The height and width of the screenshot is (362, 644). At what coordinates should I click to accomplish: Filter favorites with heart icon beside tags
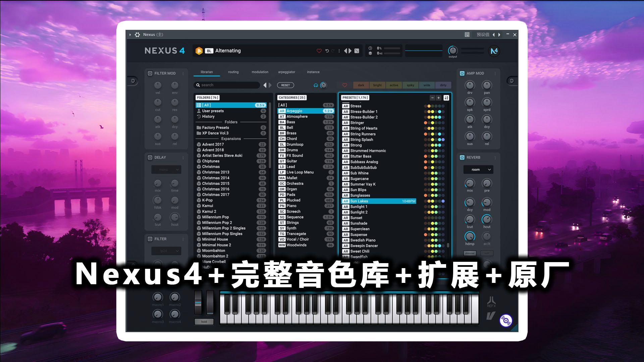344,85
